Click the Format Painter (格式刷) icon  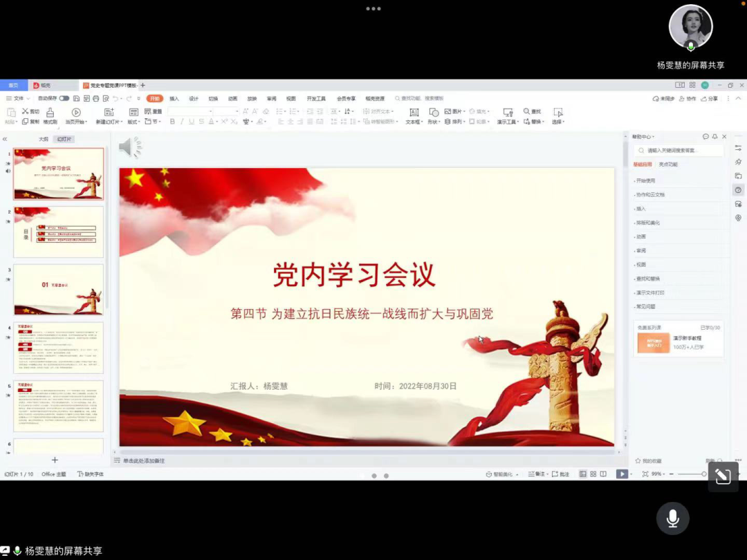click(50, 113)
